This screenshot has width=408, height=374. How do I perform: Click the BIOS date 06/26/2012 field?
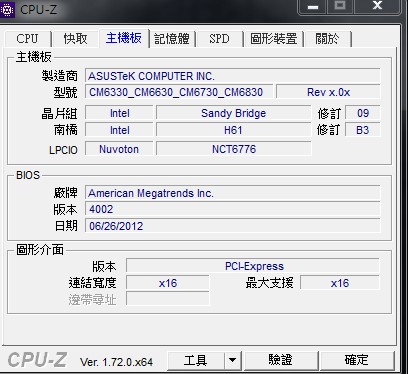pyautogui.click(x=232, y=226)
